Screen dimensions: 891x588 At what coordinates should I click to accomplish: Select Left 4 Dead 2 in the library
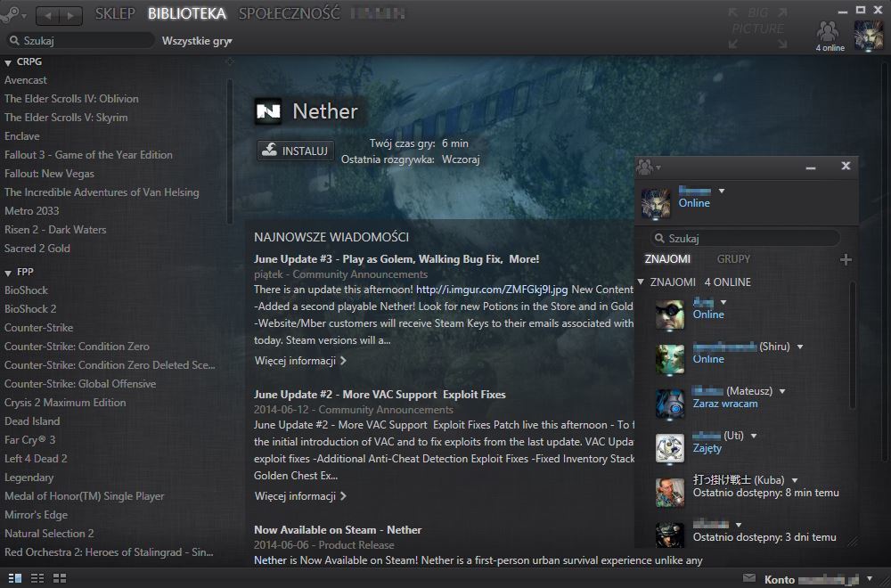pos(36,459)
